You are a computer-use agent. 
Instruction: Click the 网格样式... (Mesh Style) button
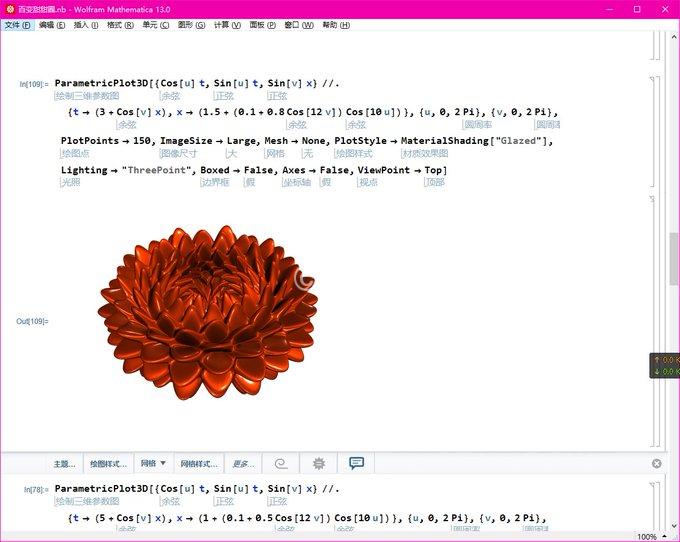pyautogui.click(x=199, y=464)
